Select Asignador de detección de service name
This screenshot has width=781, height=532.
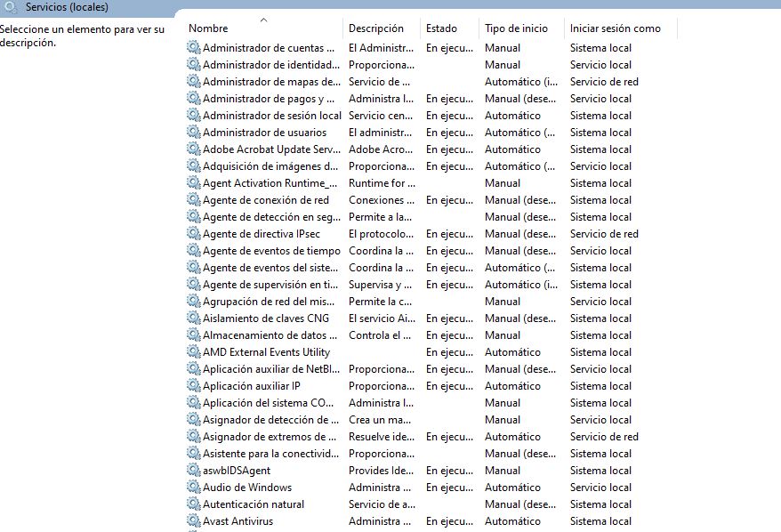tap(270, 420)
